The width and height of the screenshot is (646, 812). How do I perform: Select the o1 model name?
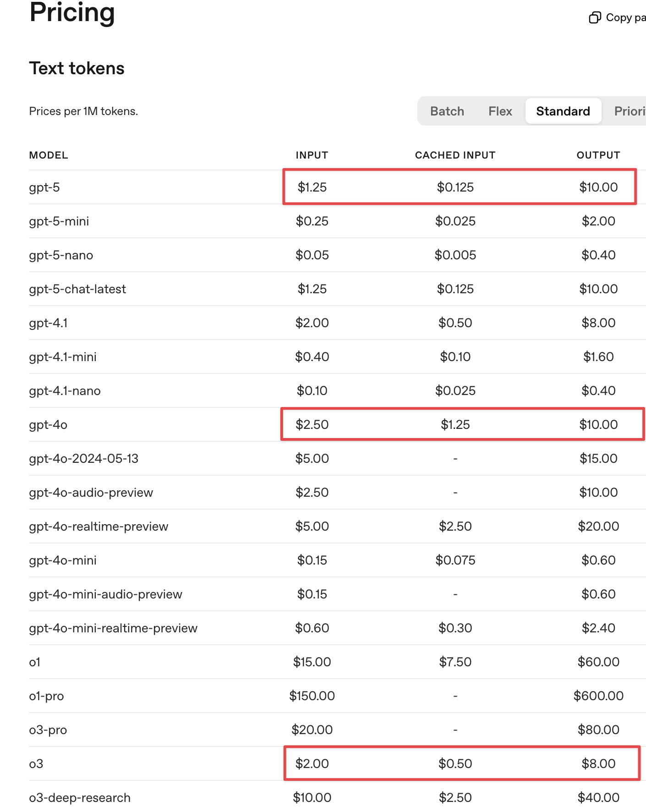(x=35, y=662)
